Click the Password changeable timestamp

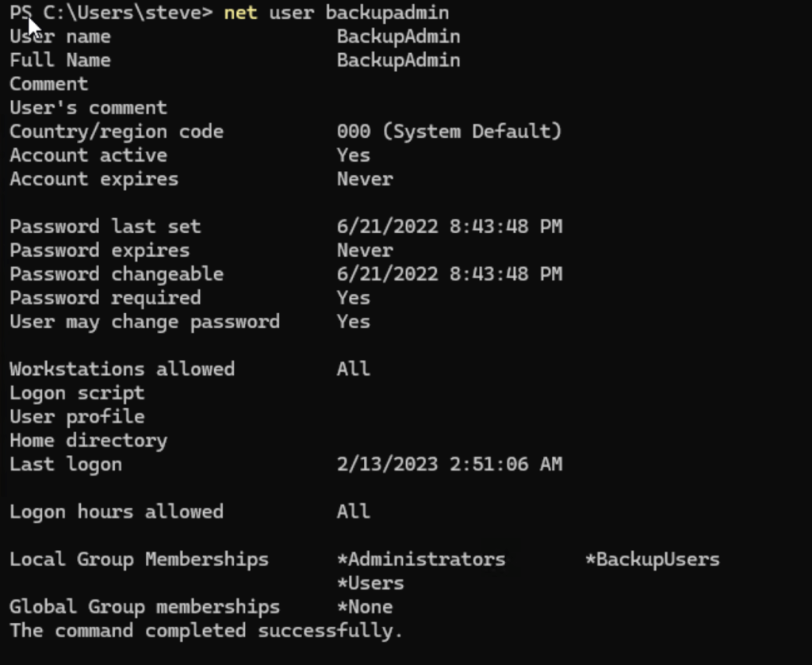[449, 274]
